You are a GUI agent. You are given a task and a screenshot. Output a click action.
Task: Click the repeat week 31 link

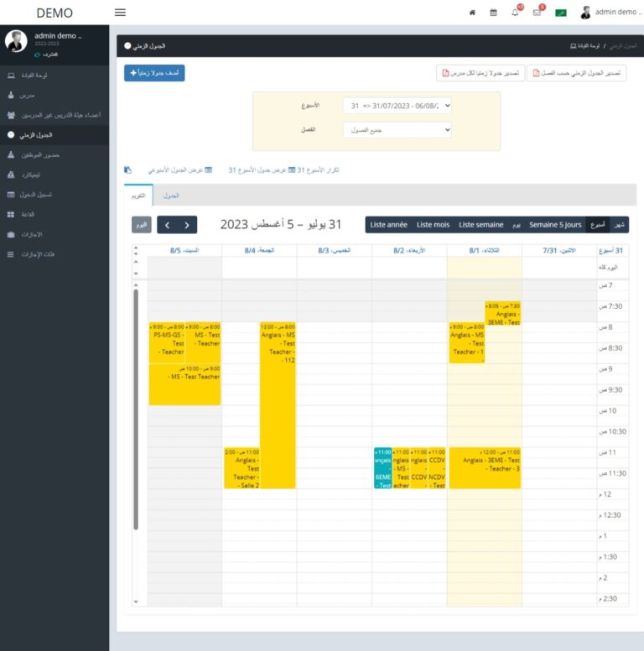pos(318,169)
